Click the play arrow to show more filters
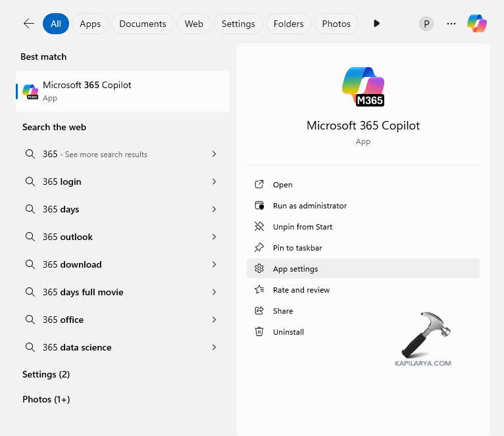This screenshot has height=436, width=504. pyautogui.click(x=376, y=24)
